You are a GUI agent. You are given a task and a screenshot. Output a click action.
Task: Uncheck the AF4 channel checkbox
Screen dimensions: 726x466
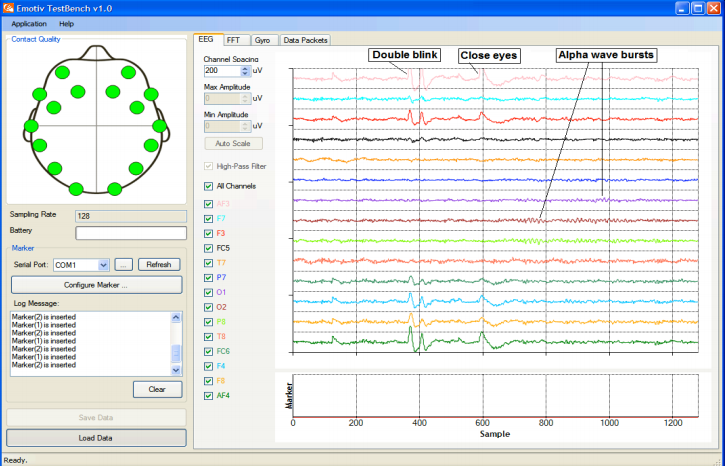click(x=208, y=396)
